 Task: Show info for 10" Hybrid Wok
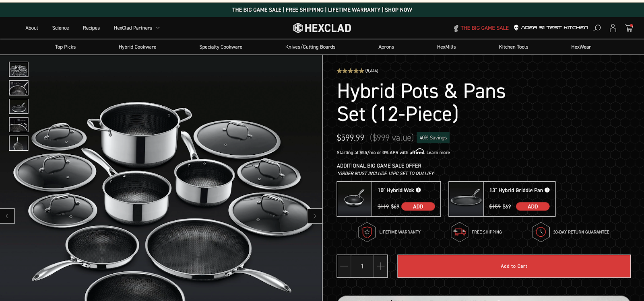(x=418, y=190)
